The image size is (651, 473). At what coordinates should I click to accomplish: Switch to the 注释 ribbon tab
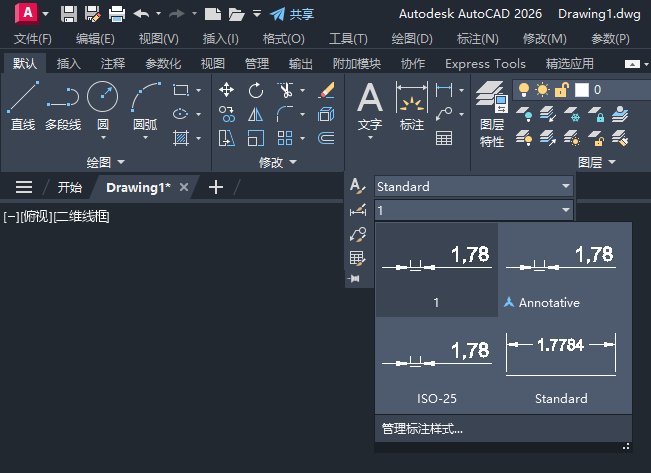click(113, 64)
